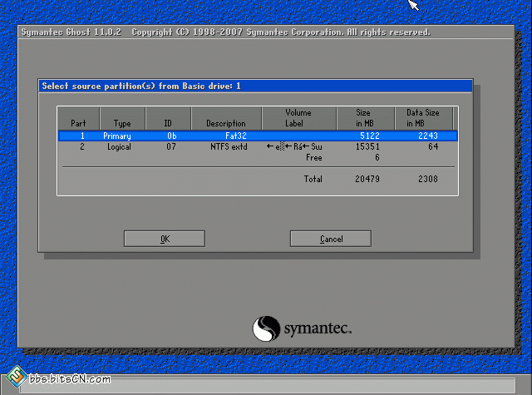Click the OK button
The height and width of the screenshot is (395, 532).
(x=165, y=239)
